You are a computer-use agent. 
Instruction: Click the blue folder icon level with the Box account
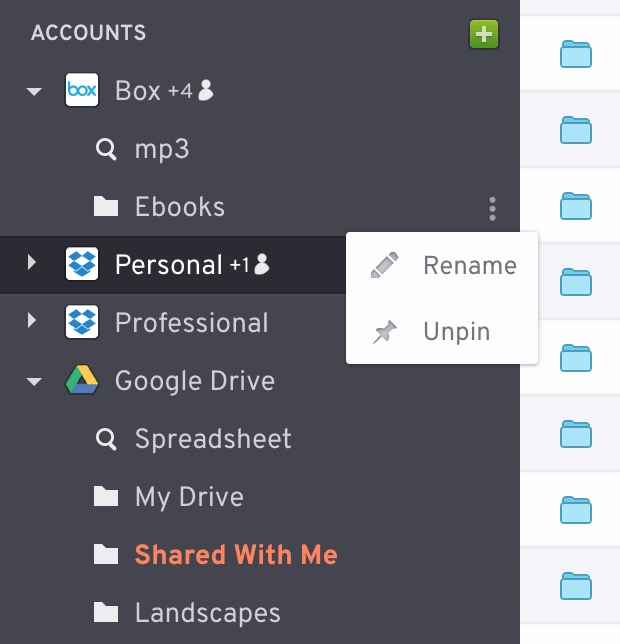click(x=576, y=130)
